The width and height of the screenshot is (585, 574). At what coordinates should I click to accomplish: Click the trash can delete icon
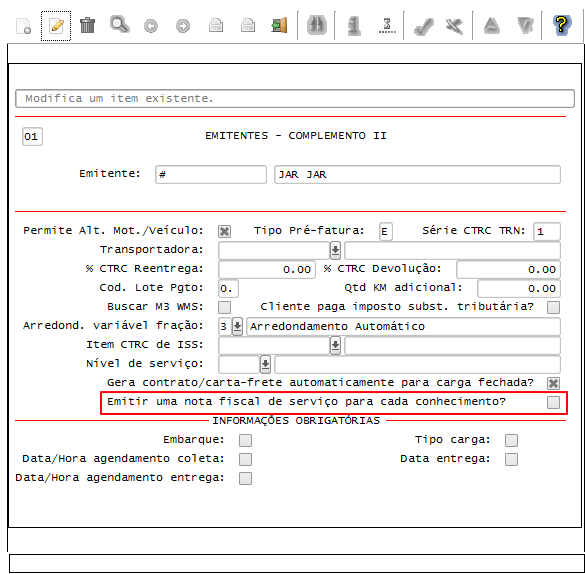point(88,25)
